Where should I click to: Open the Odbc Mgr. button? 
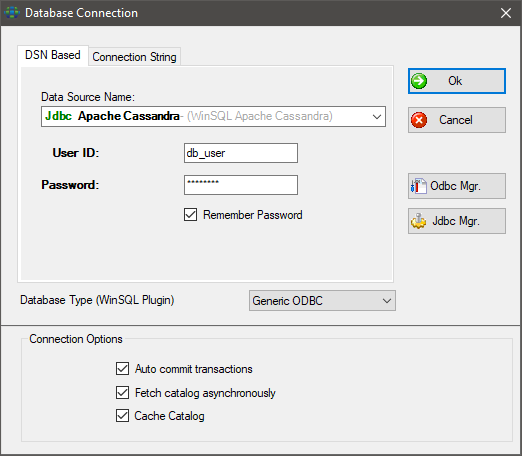point(457,186)
